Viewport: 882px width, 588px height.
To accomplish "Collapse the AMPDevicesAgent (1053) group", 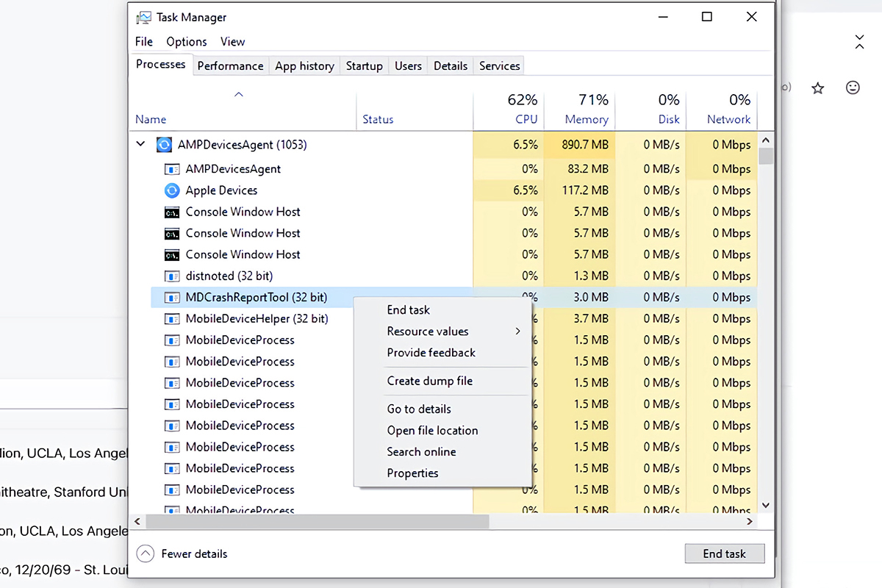I will [140, 145].
